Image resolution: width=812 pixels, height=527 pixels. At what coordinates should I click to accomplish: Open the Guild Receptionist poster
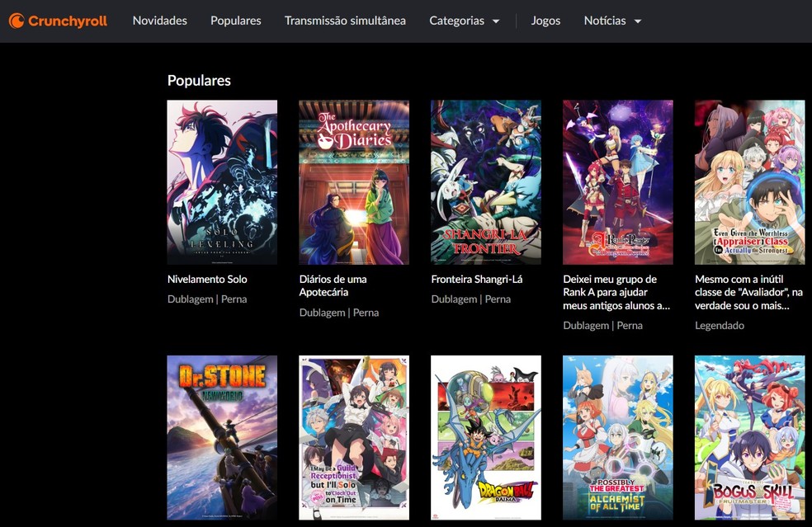354,437
